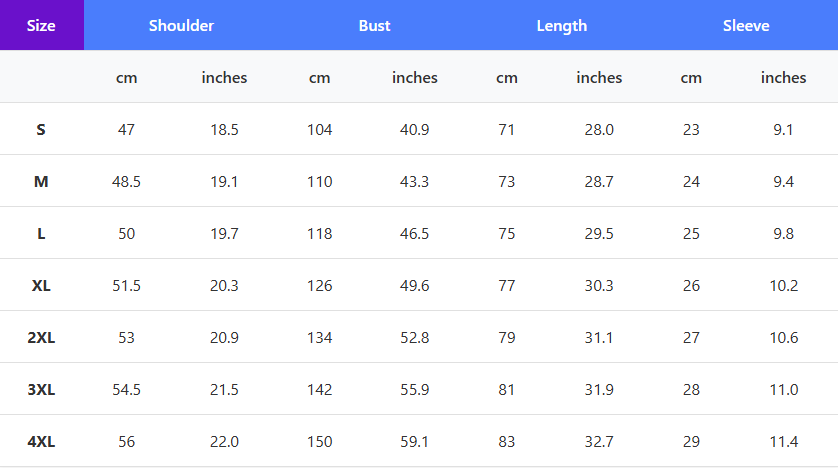Select the 46.5 bust inches cell
The image size is (838, 468).
tap(414, 233)
